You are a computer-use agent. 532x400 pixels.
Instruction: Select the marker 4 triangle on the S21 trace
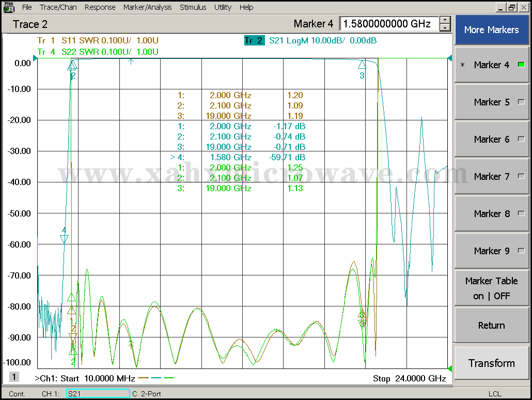coord(64,238)
